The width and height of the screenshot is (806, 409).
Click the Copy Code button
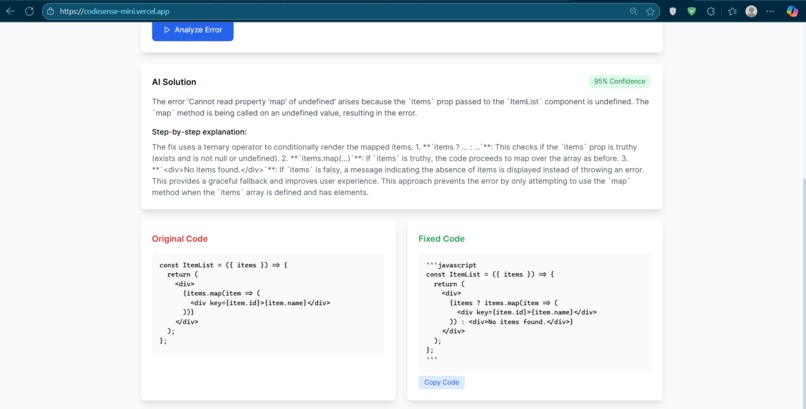[442, 382]
